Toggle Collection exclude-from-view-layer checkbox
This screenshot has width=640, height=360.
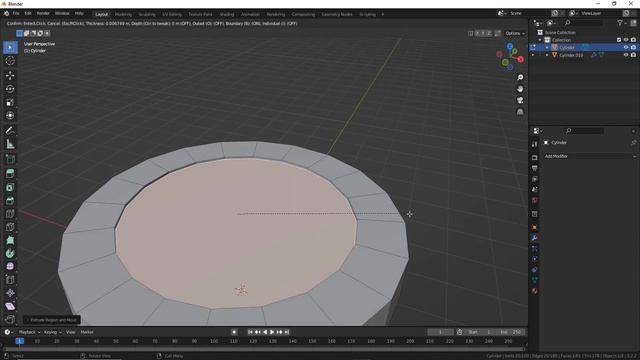(619, 40)
